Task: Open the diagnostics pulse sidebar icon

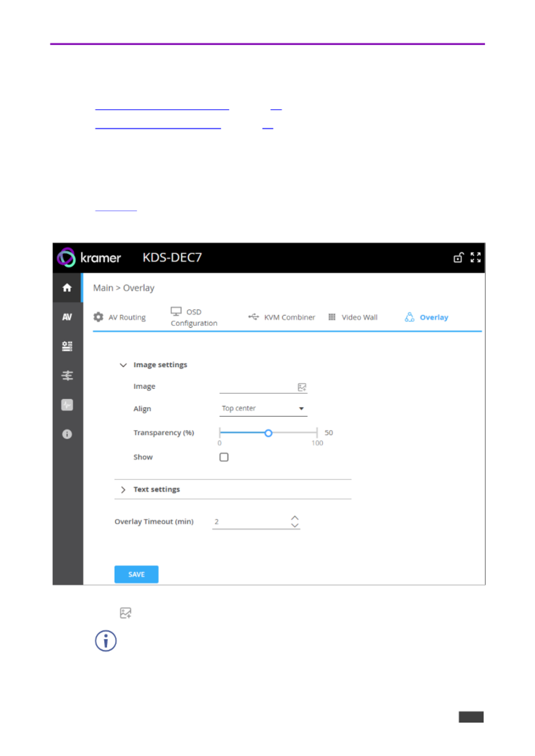Action: tap(67, 405)
